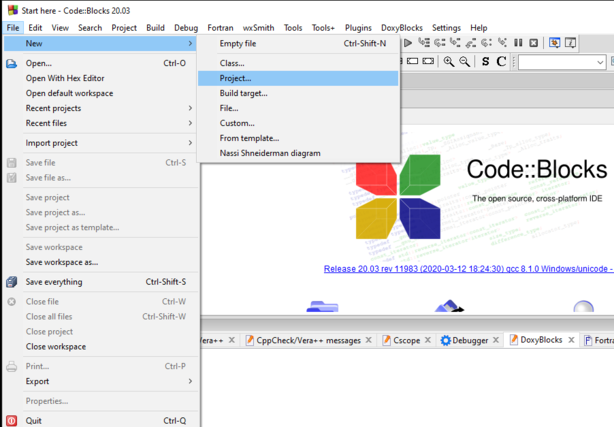614x427 pixels.
Task: Open the Settings menu
Action: 446,28
